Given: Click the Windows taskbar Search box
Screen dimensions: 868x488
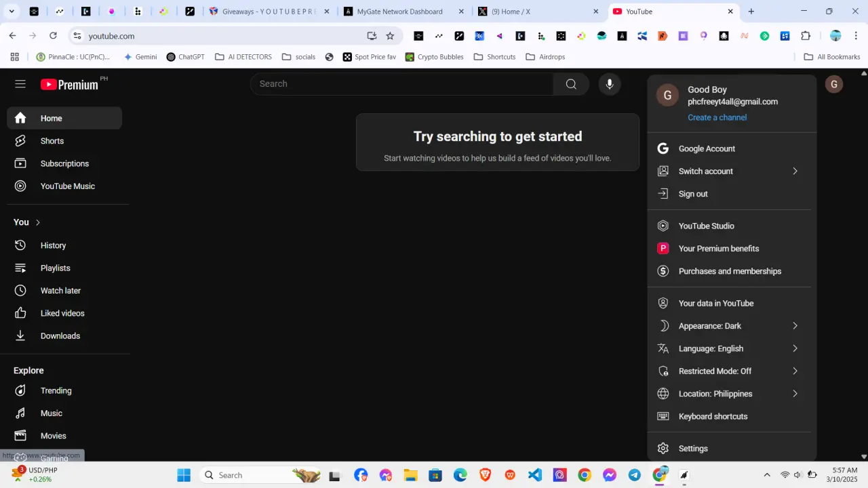Looking at the screenshot, I should pyautogui.click(x=262, y=475).
